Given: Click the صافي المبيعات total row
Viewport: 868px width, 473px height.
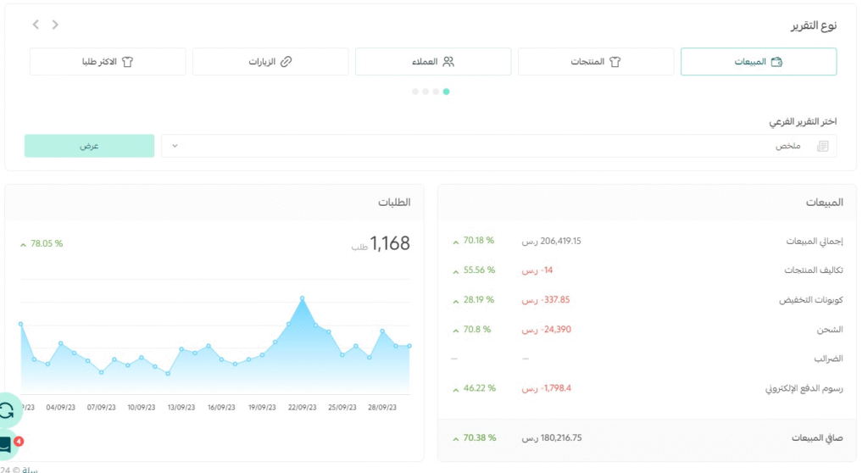Looking at the screenshot, I should point(647,438).
